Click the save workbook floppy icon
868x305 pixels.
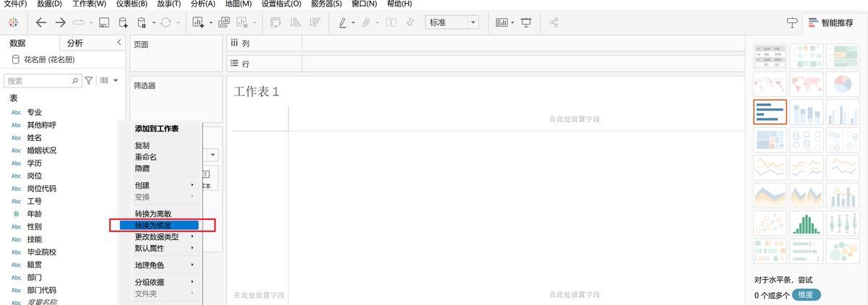[103, 22]
